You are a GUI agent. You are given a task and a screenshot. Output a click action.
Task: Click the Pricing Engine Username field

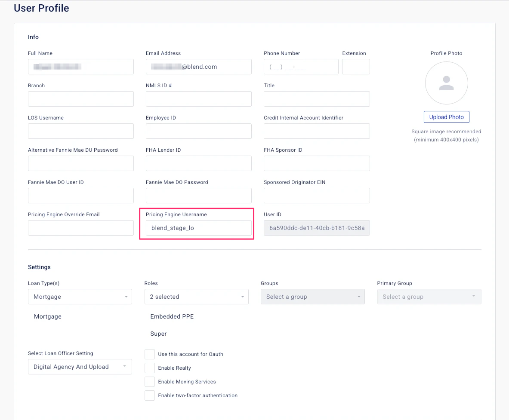tap(199, 228)
